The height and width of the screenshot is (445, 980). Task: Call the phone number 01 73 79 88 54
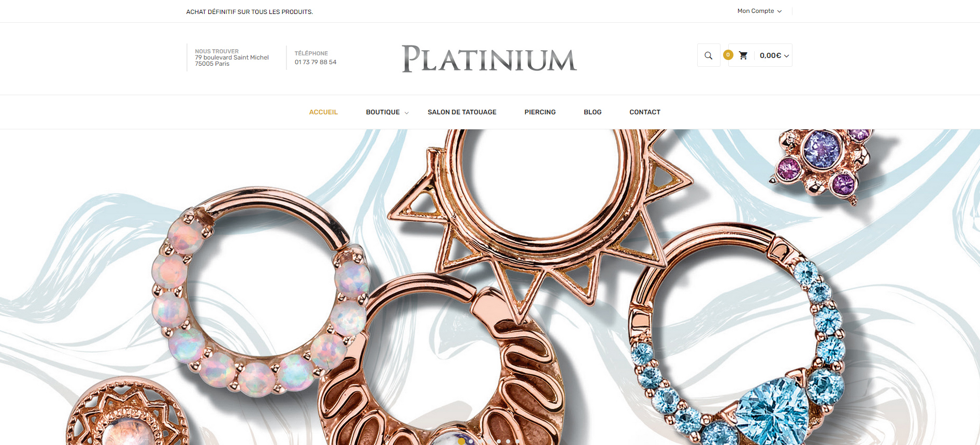point(315,62)
